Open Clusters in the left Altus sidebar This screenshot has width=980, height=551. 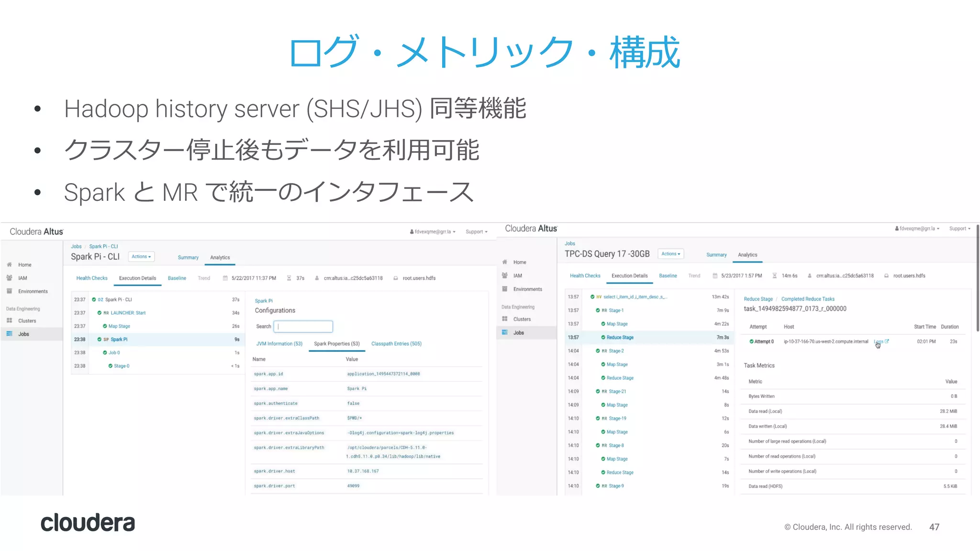point(27,321)
